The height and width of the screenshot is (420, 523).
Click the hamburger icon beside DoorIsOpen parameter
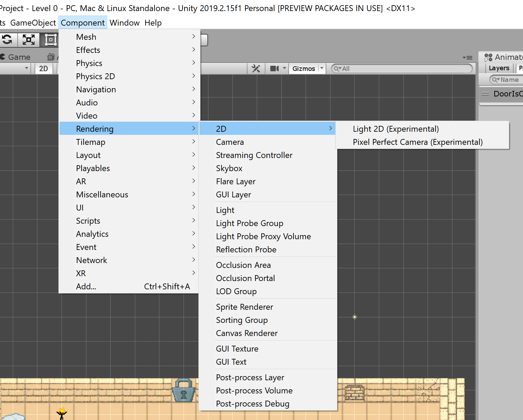(485, 93)
